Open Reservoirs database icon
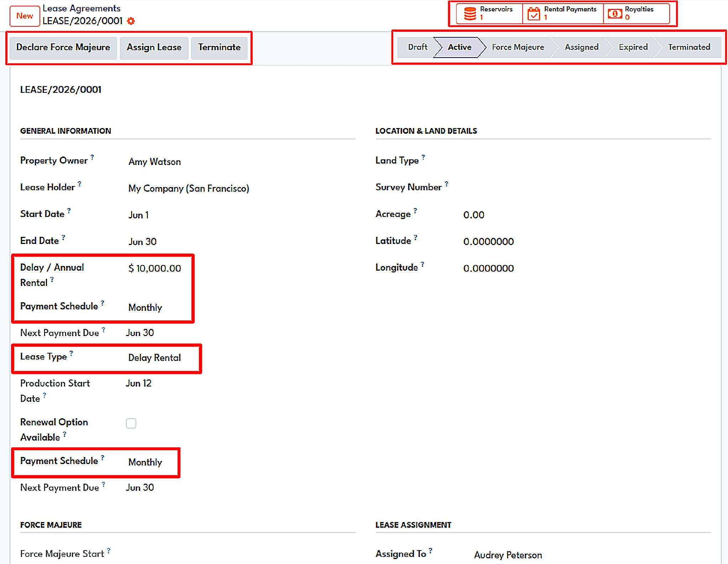 click(x=470, y=14)
